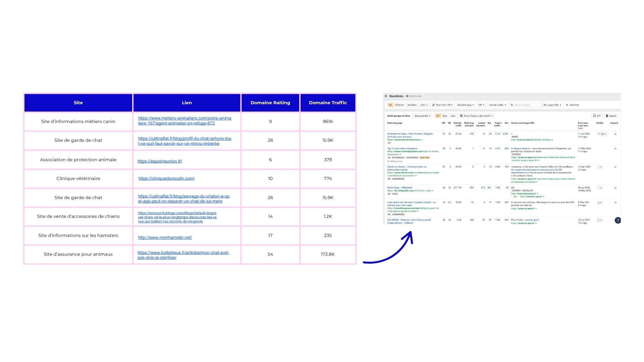This screenshot has height=362, width=644.
Task: Expand similar dropdown in SOLIKEND row
Action: pyautogui.click(x=600, y=220)
